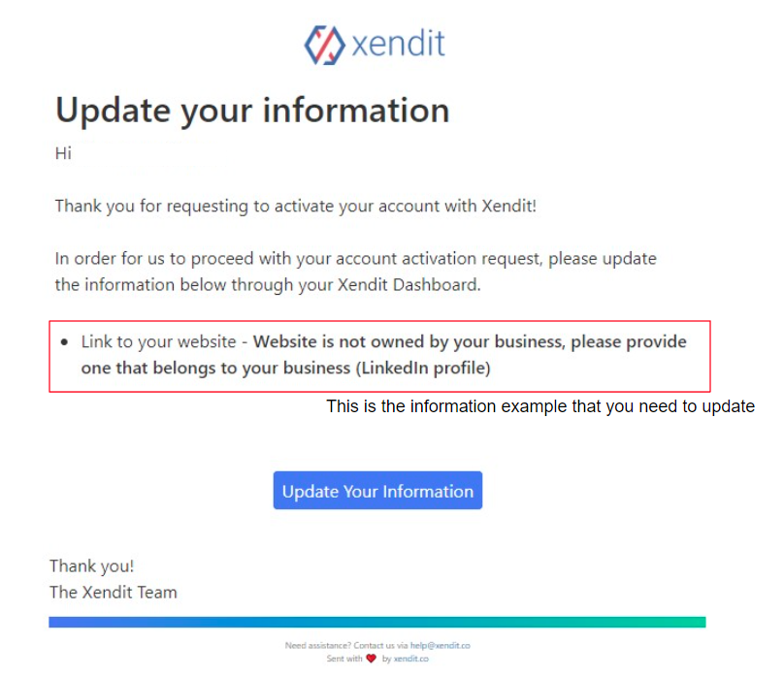
Task: Click the xendit wordmark text in header
Action: [399, 44]
